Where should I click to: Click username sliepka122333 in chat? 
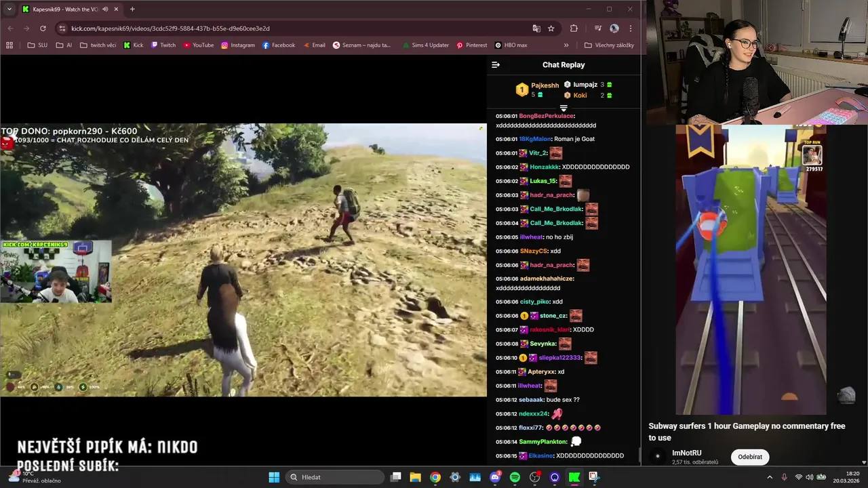(x=560, y=358)
